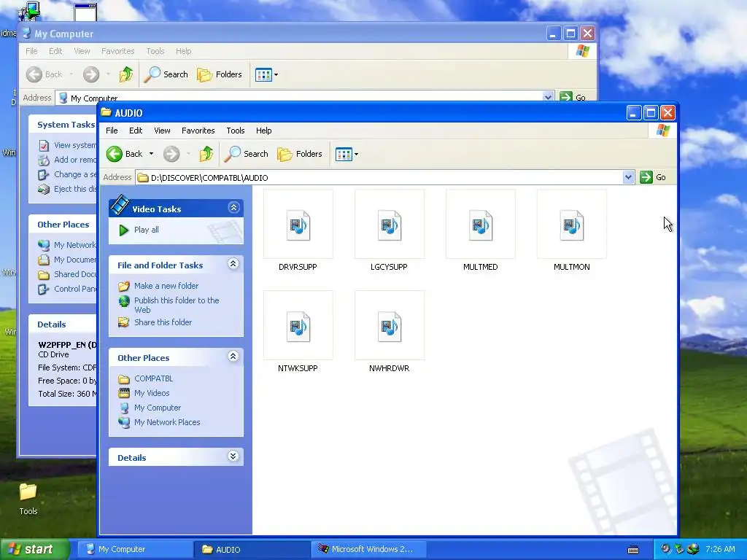747x560 pixels.
Task: Open My Computer link in AUDIO Other Places
Action: point(158,408)
